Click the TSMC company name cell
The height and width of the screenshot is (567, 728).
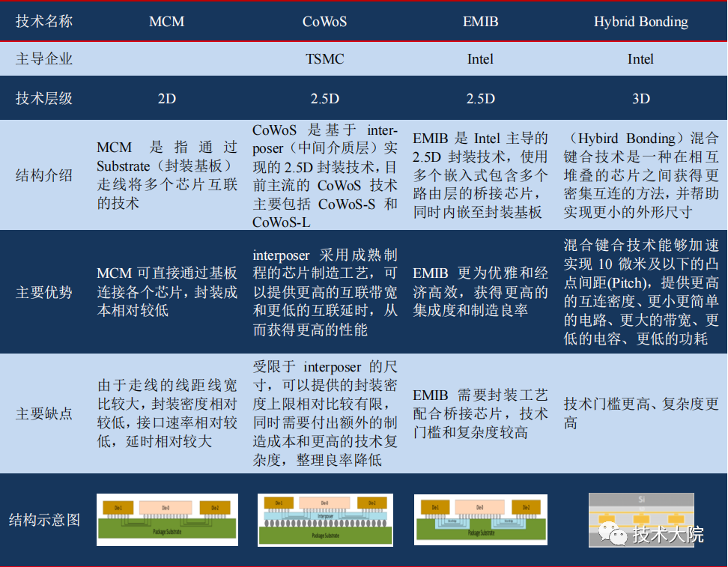324,58
